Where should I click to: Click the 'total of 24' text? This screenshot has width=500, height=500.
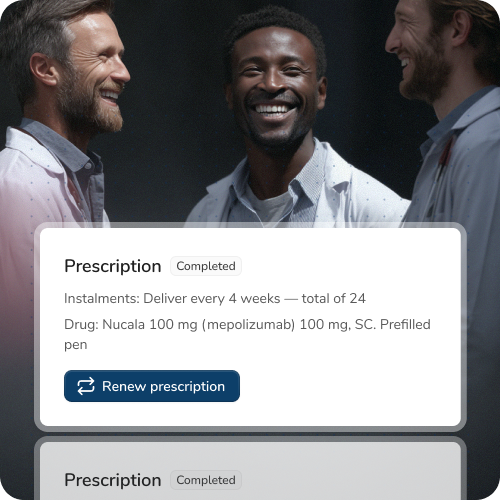[x=334, y=298]
